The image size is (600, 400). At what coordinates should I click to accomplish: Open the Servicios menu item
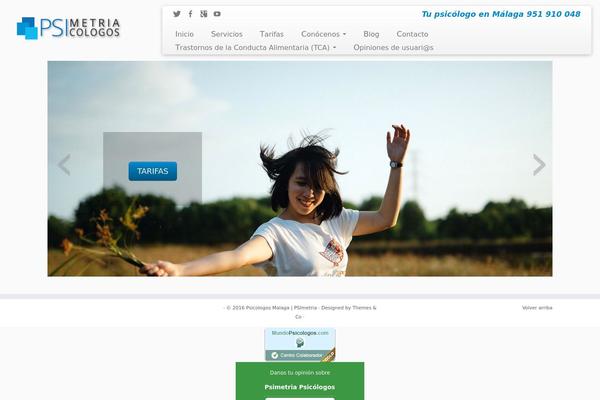tap(227, 34)
